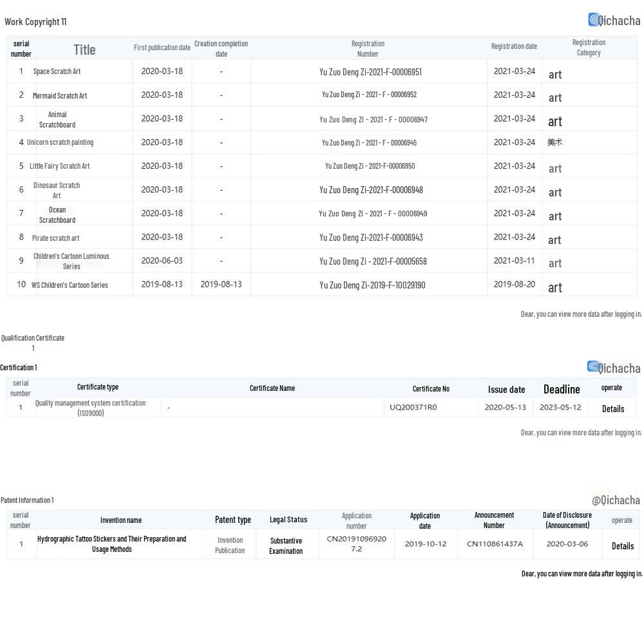This screenshot has height=644, width=644.
Task: Click the Qichacha logo above Work Copyright table
Action: [x=614, y=20]
